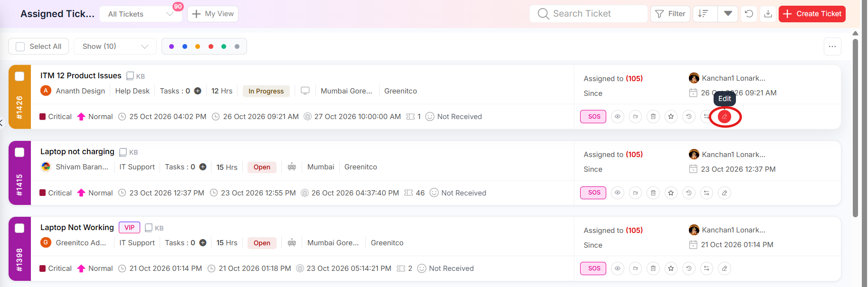Tick the Select All checkbox
Image resolution: width=868 pixels, height=287 pixels.
click(x=20, y=46)
